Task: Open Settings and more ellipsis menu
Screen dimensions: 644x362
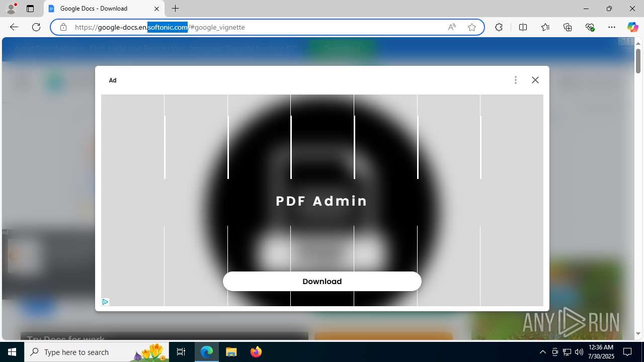Action: point(612,27)
